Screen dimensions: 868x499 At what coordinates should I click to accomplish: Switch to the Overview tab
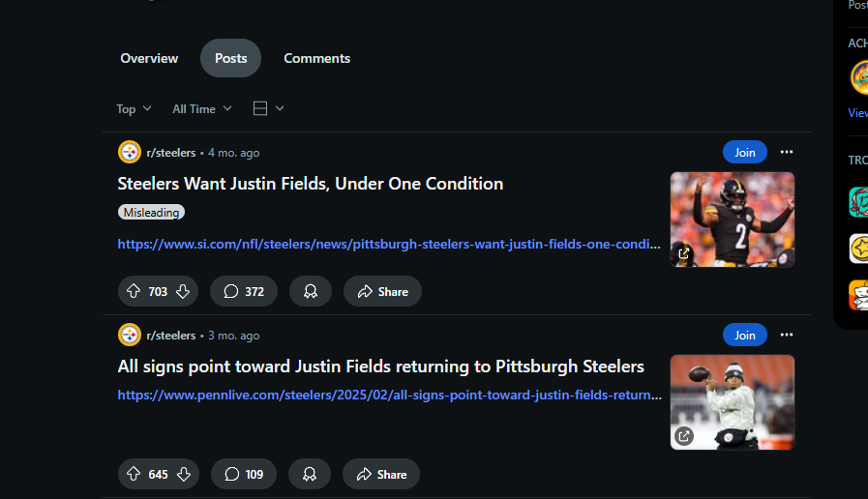click(x=149, y=58)
